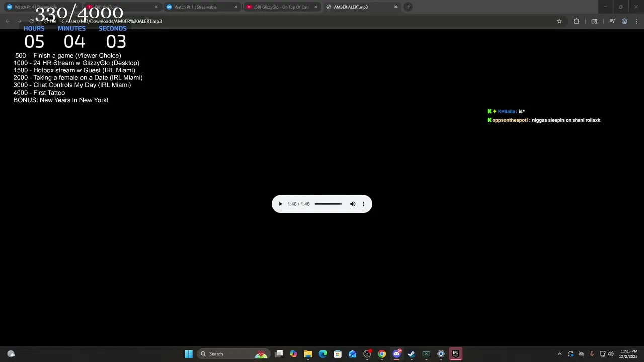The width and height of the screenshot is (644, 362).
Task: Play the AMBER ALERT audio file
Action: (x=280, y=204)
